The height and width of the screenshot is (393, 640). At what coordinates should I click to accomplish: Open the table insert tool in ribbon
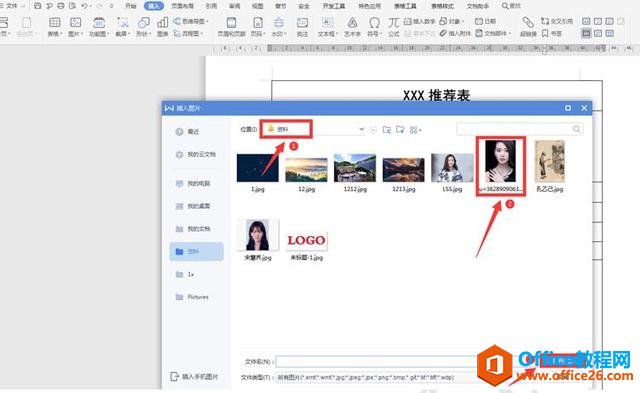click(x=55, y=27)
